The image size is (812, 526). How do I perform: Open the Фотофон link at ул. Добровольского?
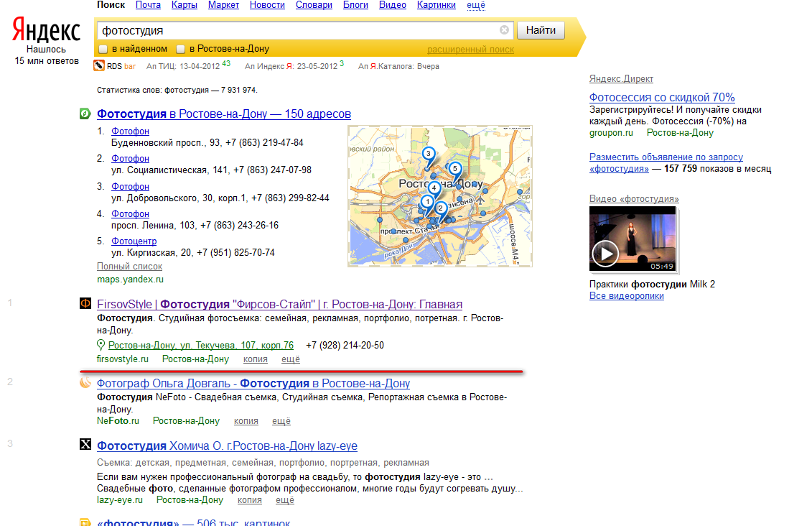[130, 187]
